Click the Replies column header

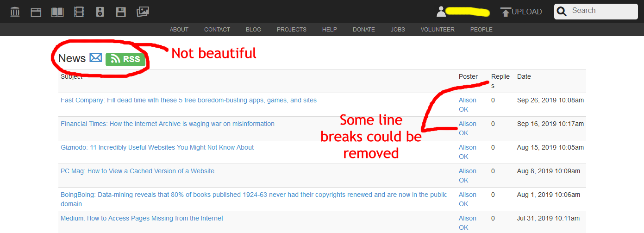(500, 81)
